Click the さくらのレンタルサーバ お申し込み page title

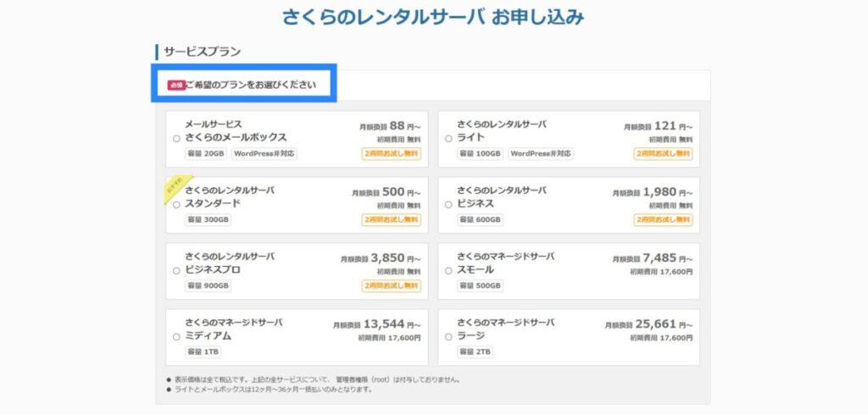coord(433,18)
